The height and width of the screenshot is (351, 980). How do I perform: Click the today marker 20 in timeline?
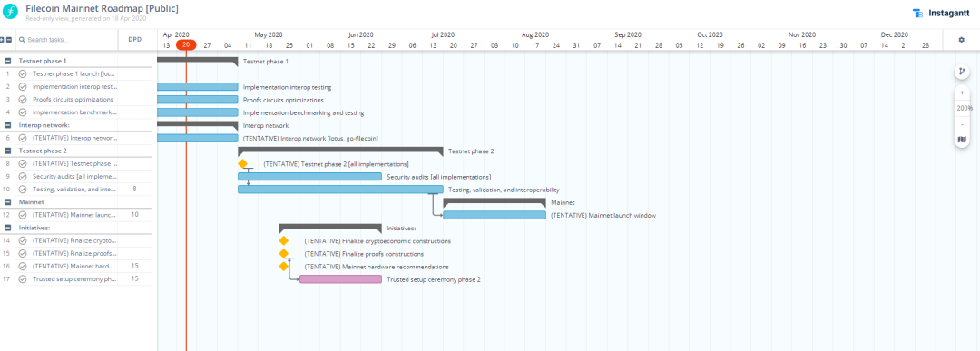pos(186,45)
